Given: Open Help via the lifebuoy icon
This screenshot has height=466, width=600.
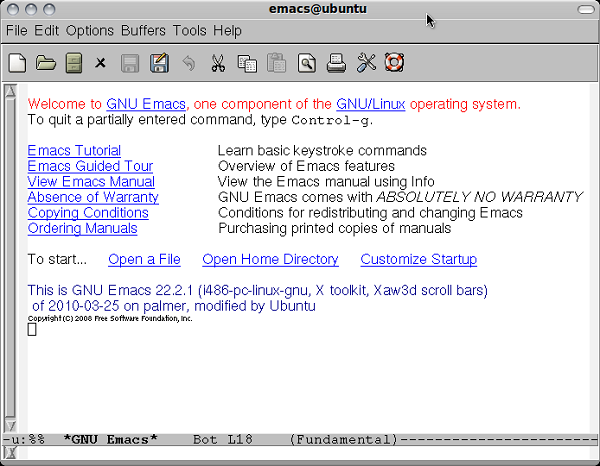Looking at the screenshot, I should click(394, 62).
